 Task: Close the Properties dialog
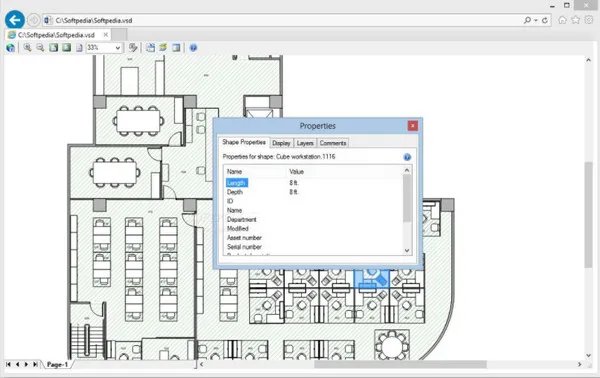tap(412, 126)
